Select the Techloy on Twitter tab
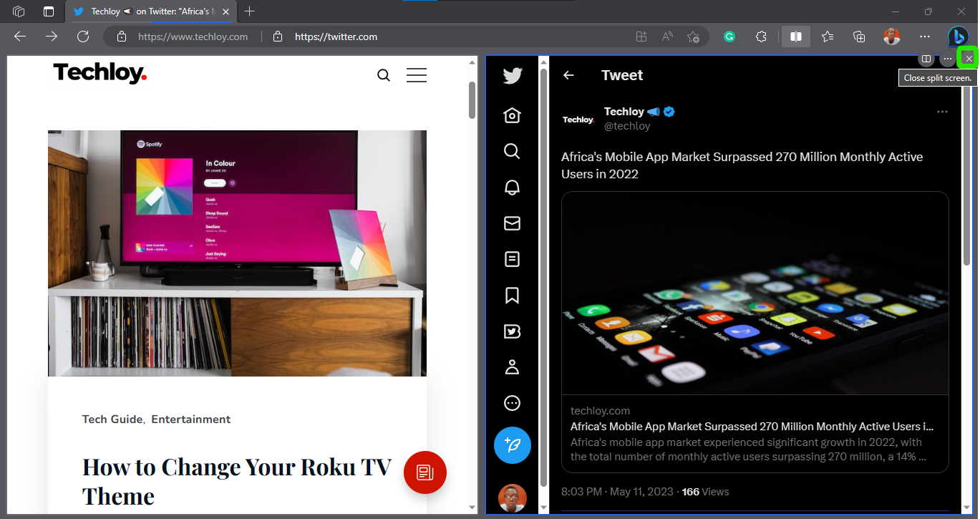This screenshot has height=519, width=980. tap(152, 11)
